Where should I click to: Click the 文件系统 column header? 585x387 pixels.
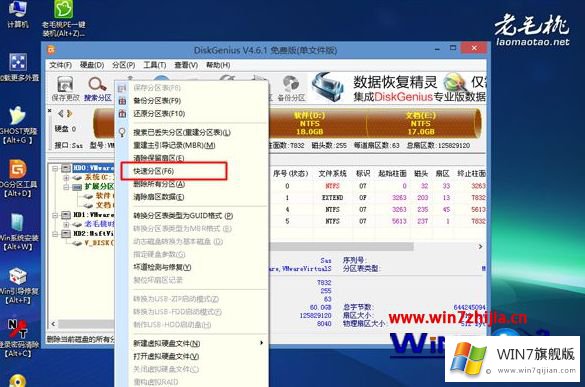tap(332, 174)
